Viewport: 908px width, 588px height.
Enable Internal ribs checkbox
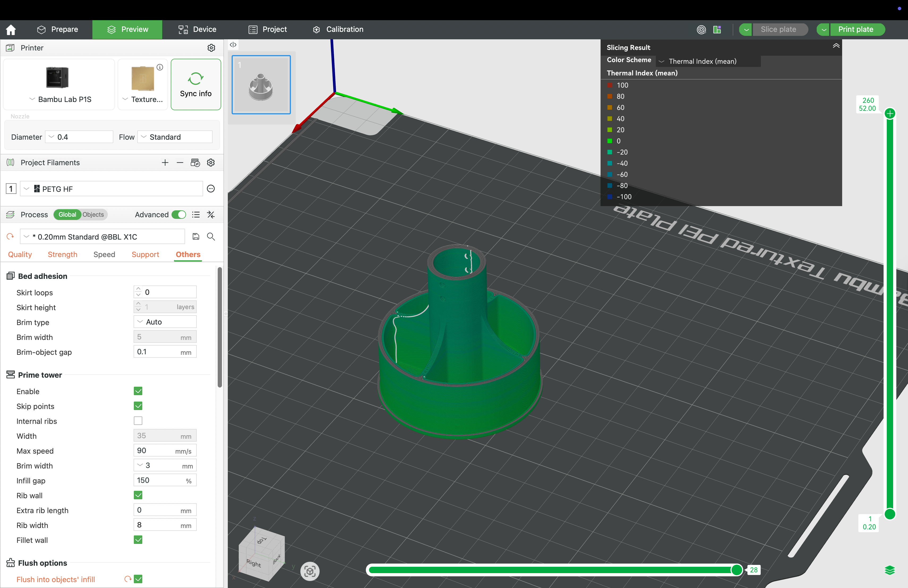click(x=138, y=421)
